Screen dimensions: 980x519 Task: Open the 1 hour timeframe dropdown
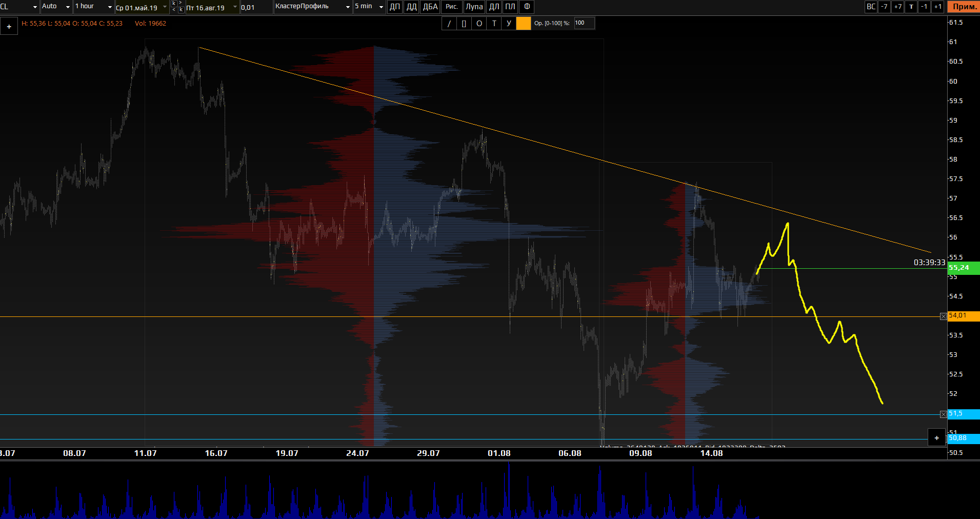point(93,7)
